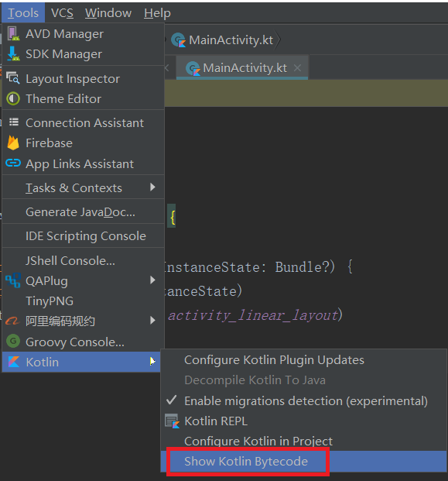Launch Layout Inspector from its icon

coord(13,78)
